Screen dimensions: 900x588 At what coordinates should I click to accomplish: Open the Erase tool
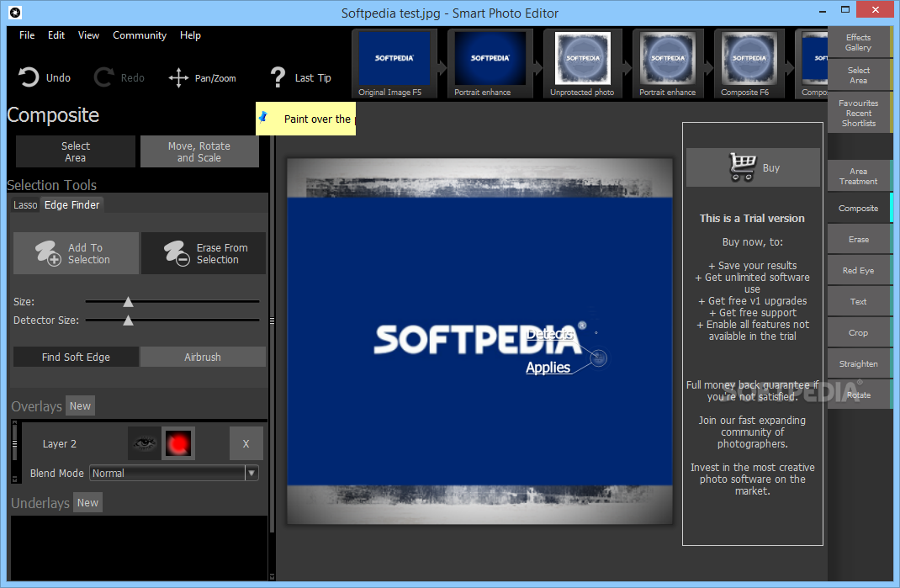pos(858,240)
